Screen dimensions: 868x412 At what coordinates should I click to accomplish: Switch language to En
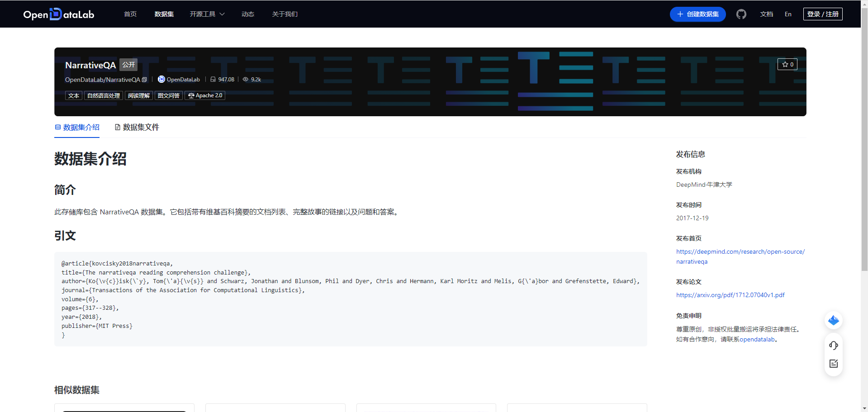[x=788, y=14]
